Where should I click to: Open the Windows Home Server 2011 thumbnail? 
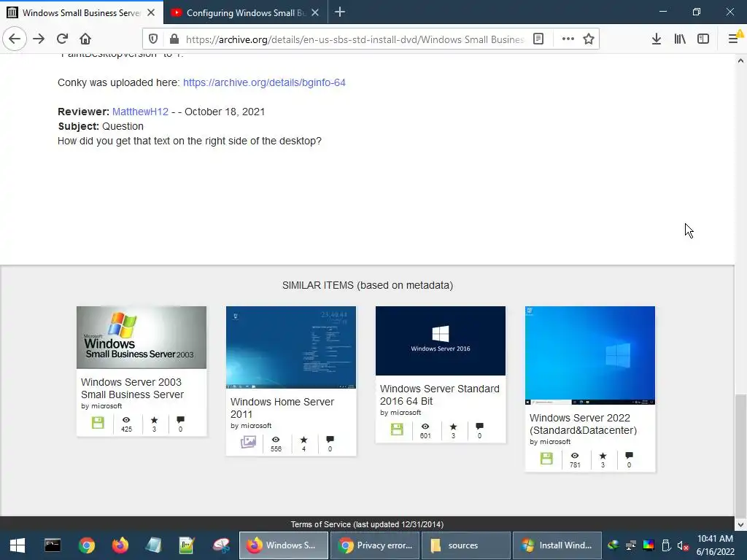(x=291, y=347)
